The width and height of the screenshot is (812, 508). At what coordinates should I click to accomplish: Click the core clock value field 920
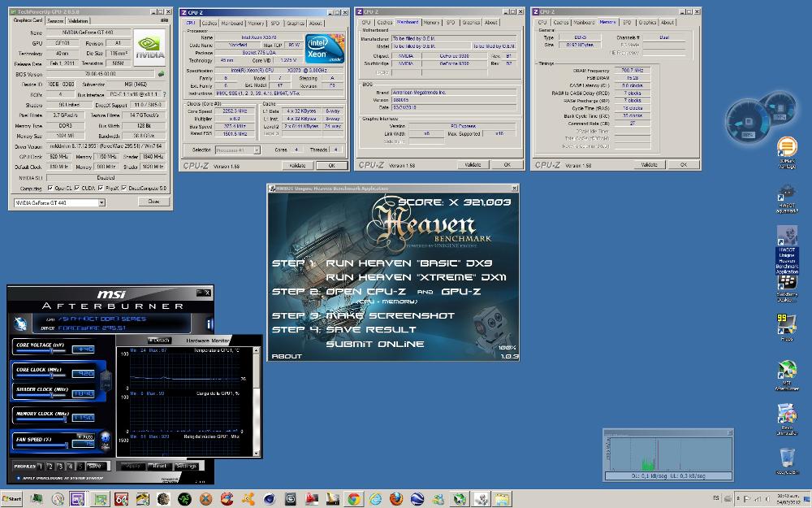(x=83, y=374)
